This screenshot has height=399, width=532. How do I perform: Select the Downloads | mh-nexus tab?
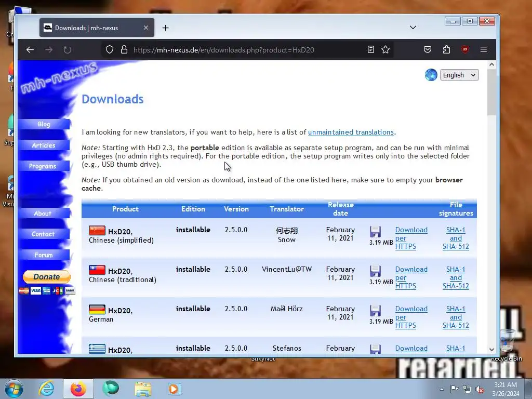(97, 28)
